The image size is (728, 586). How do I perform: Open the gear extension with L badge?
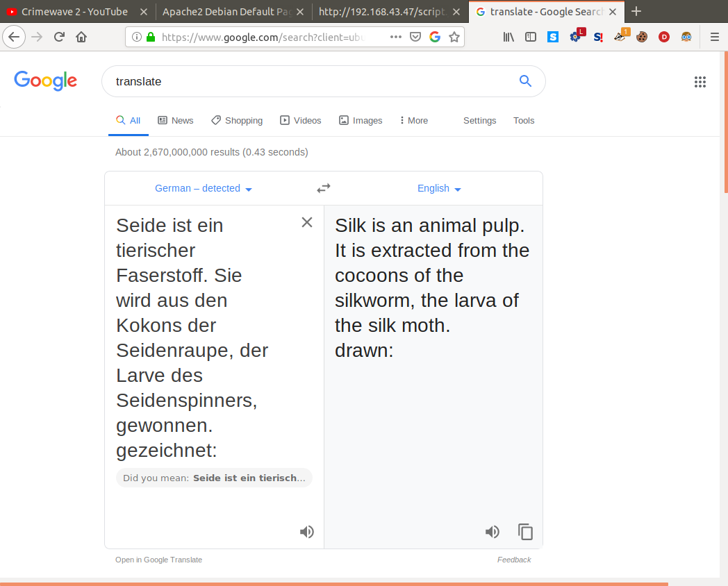(576, 36)
